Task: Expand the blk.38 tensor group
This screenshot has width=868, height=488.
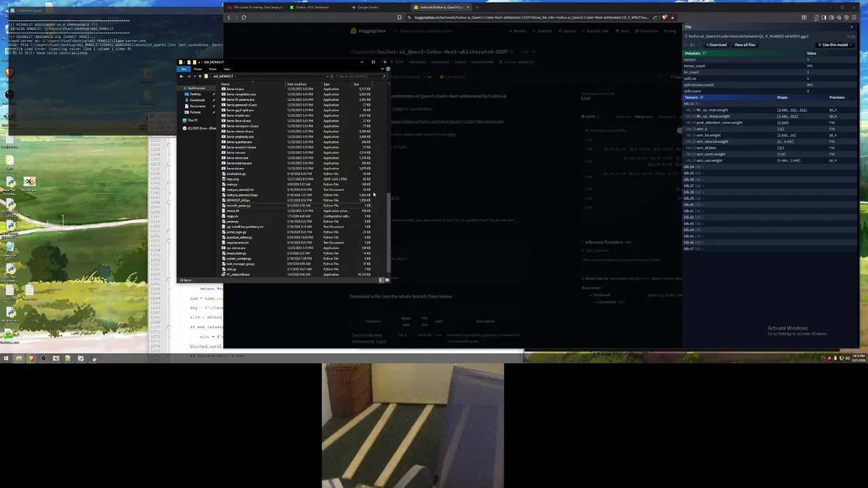Action: [x=693, y=192]
